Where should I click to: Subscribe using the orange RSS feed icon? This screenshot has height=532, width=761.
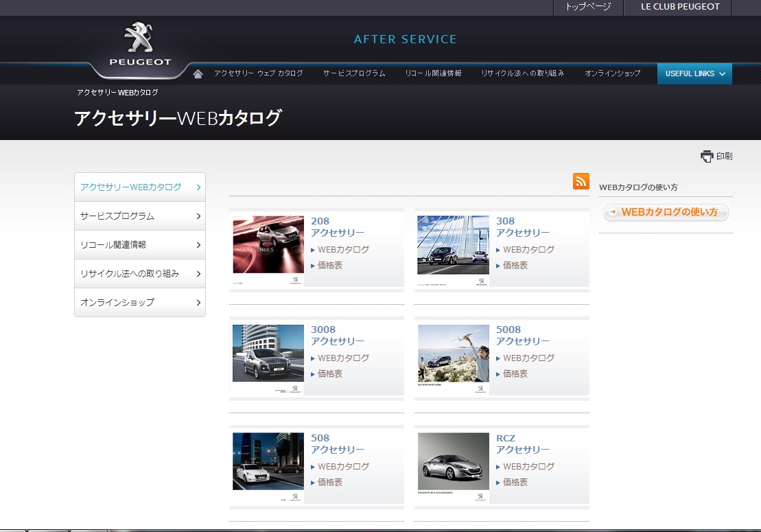(581, 181)
